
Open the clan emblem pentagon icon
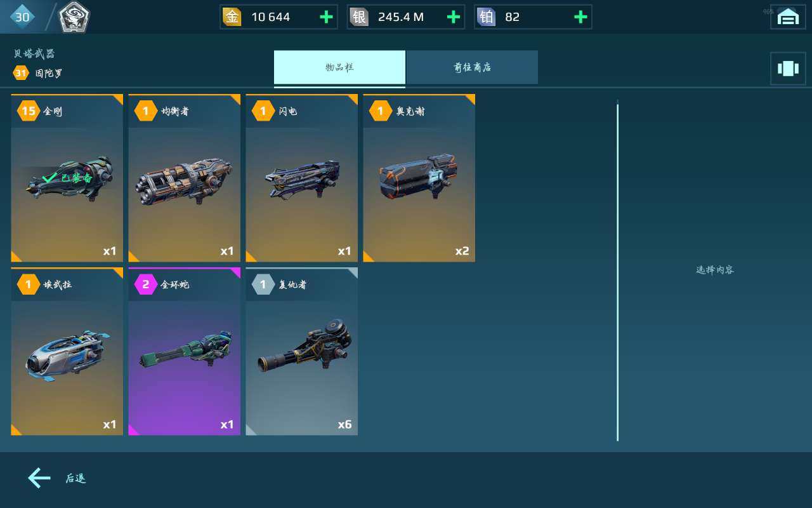[x=74, y=18]
